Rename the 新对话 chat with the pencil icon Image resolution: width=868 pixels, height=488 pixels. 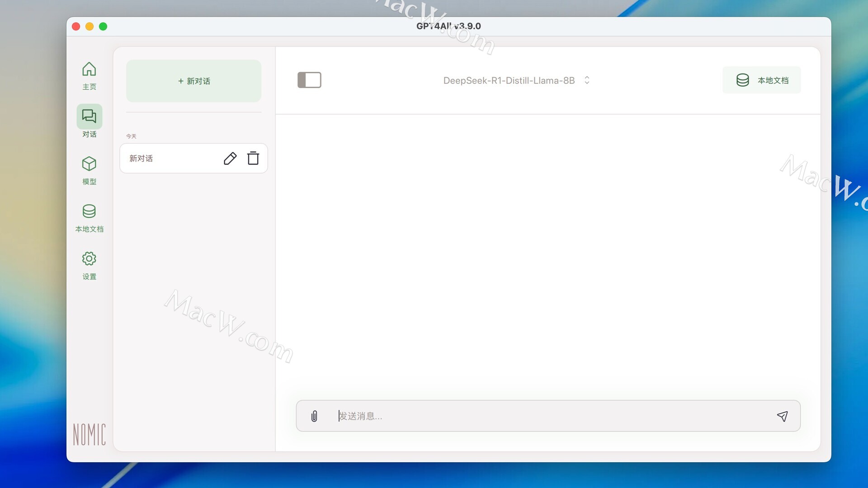230,158
